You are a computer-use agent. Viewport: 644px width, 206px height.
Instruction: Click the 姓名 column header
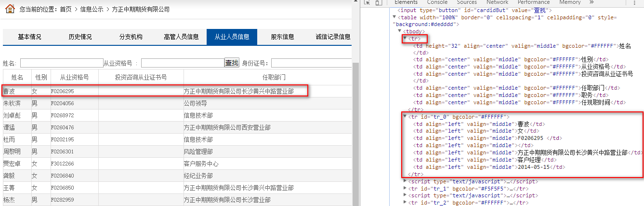pos(17,77)
